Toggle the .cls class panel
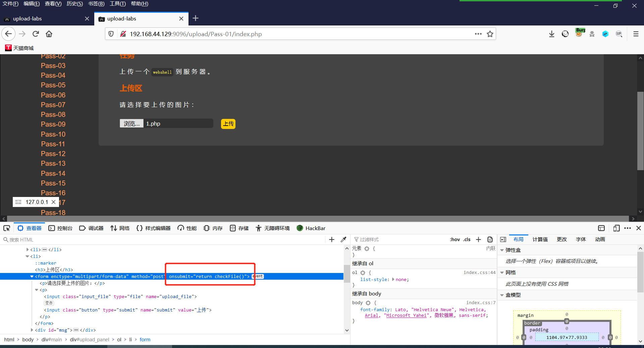The width and height of the screenshot is (644, 348). point(467,239)
